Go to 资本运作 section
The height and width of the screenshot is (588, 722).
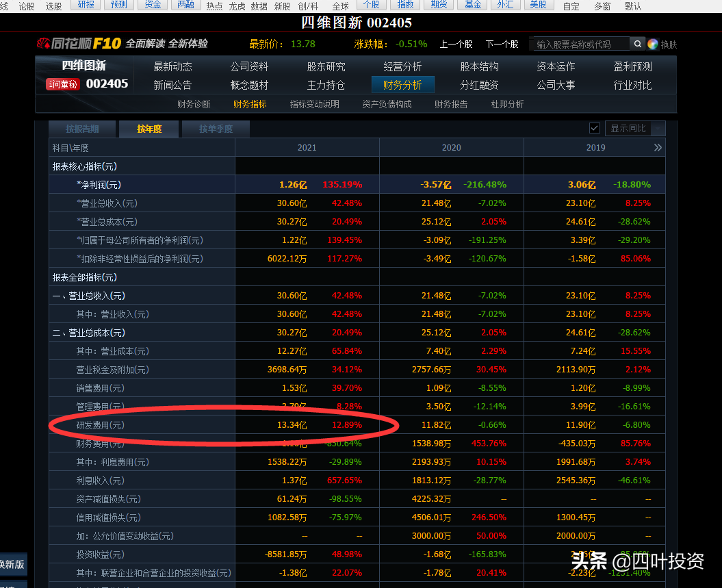point(556,67)
